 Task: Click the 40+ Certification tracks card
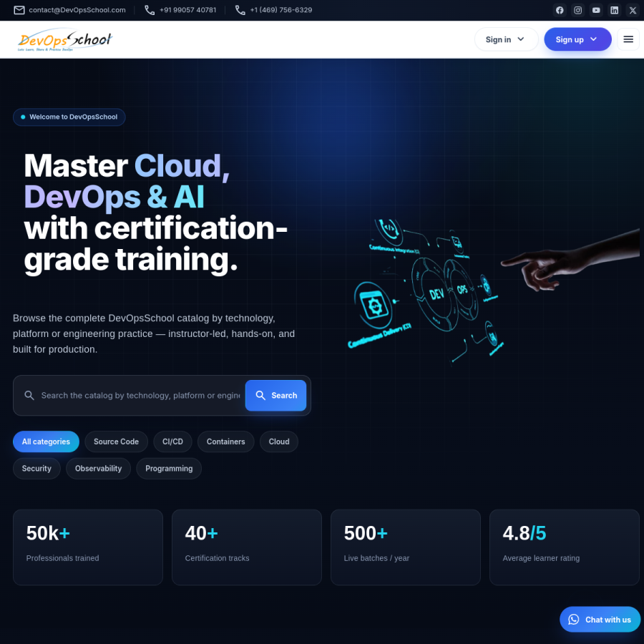(x=246, y=547)
